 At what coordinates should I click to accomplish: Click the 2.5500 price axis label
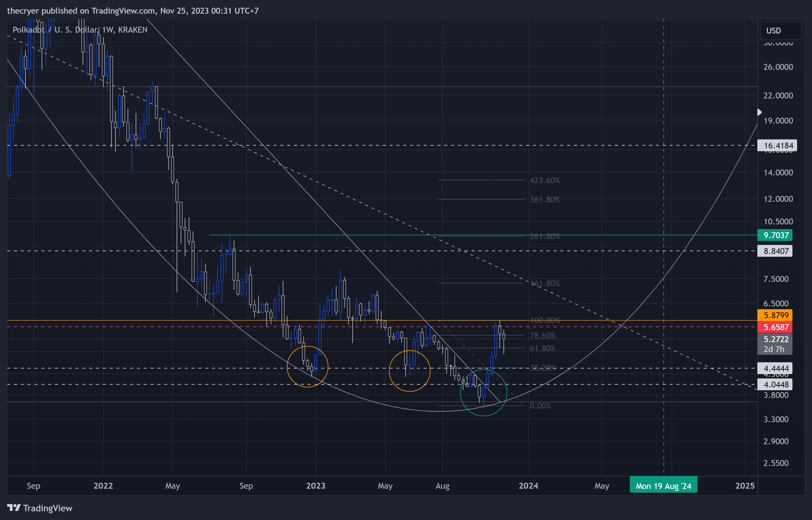(776, 463)
